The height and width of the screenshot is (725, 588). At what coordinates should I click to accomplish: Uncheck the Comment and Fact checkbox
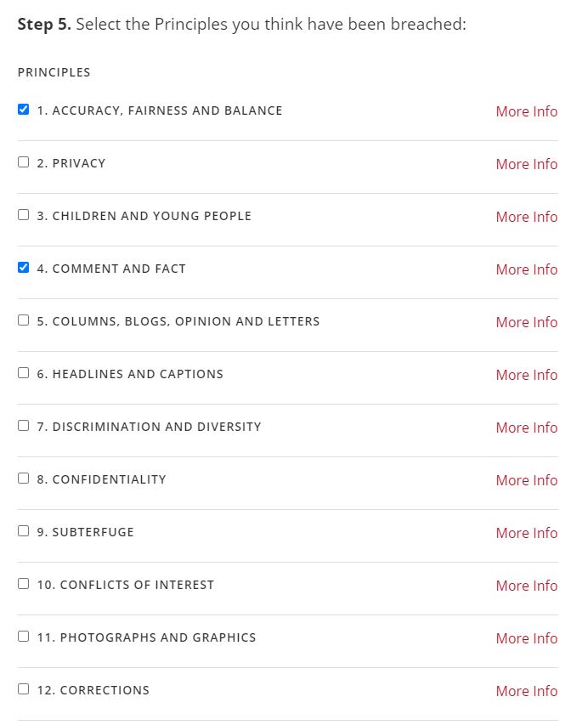pos(23,267)
